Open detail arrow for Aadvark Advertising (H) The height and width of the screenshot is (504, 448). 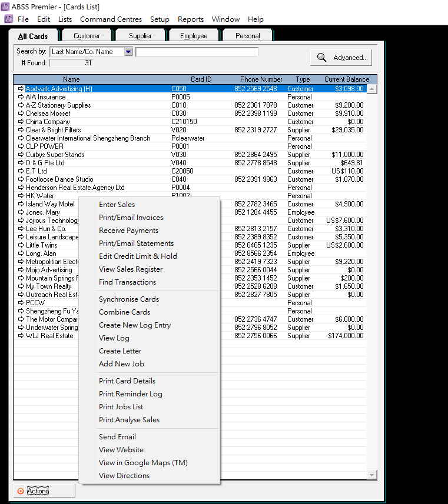tap(21, 88)
